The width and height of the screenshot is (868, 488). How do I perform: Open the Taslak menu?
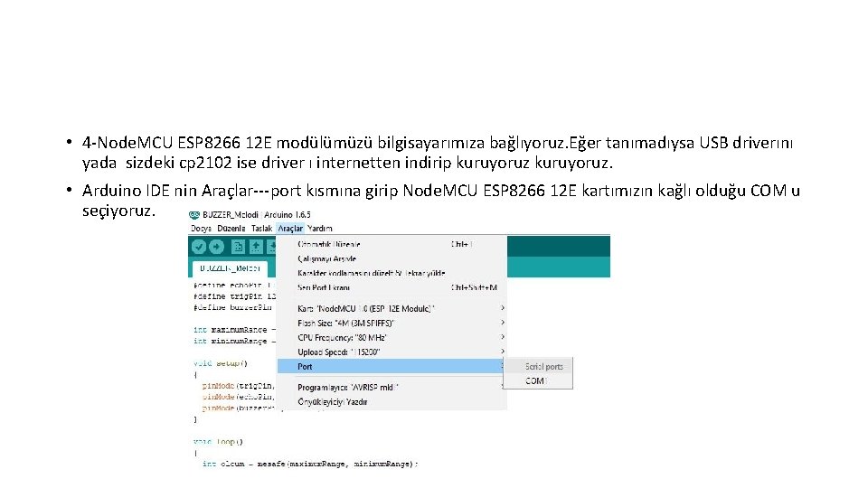tap(262, 228)
